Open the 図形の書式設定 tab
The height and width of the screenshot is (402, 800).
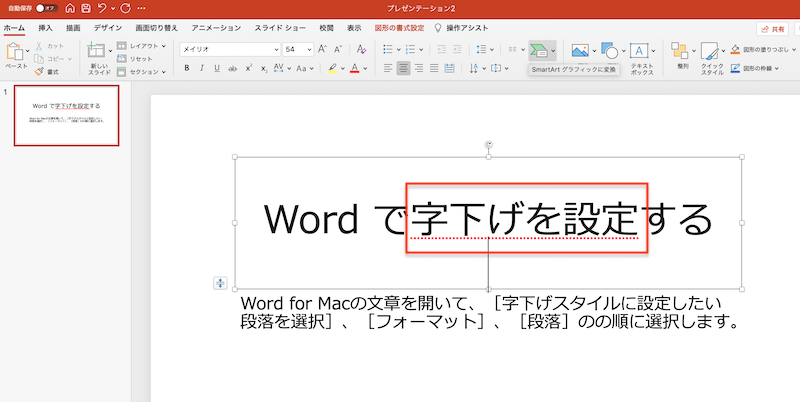coord(399,28)
